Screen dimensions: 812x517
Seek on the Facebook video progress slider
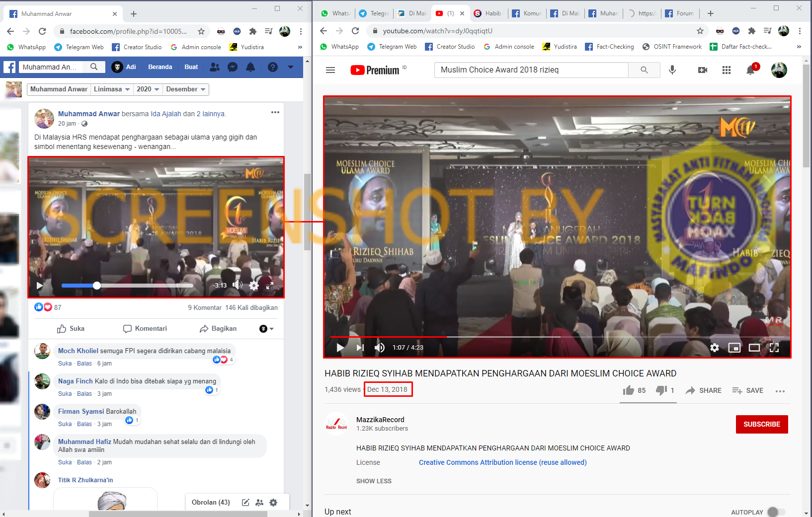(127, 286)
